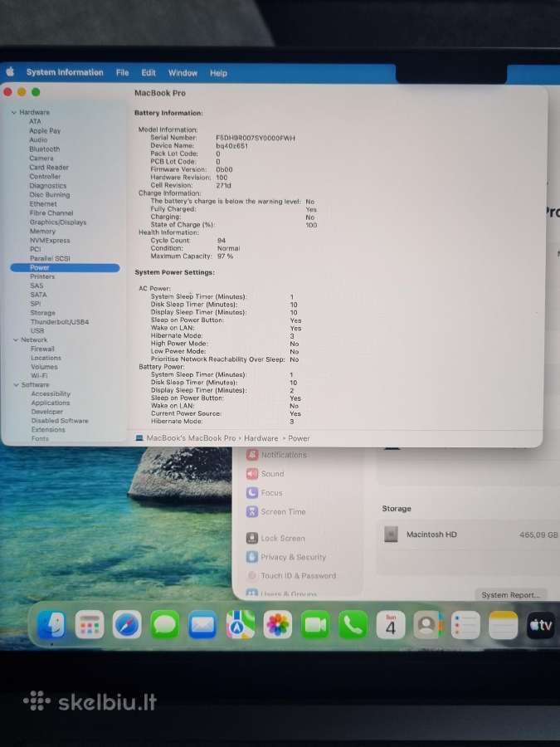560x747 pixels.
Task: Open the System Information menu
Action: point(65,72)
